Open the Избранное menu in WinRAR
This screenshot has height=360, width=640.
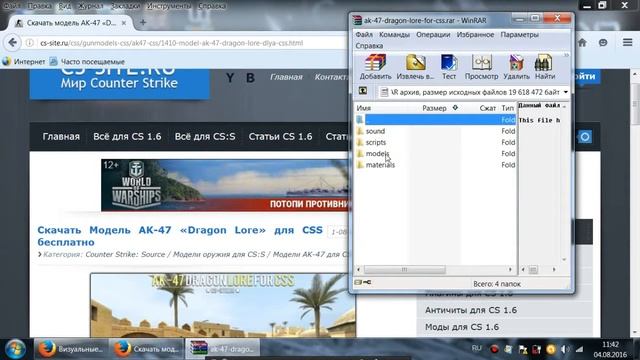coord(475,35)
